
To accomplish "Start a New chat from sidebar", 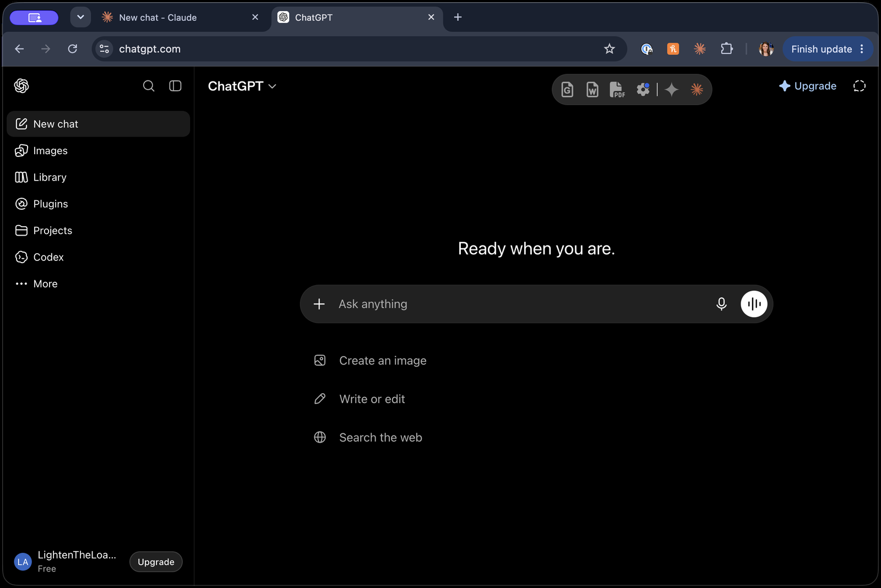I will coord(98,124).
